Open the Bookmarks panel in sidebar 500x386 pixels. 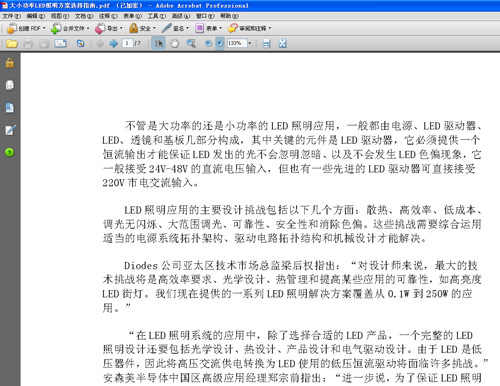point(10,107)
